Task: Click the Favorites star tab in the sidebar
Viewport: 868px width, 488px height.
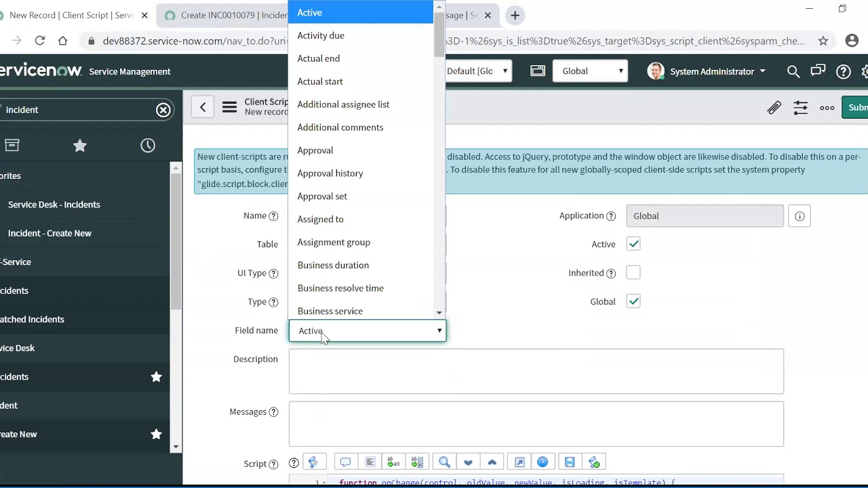Action: coord(79,145)
